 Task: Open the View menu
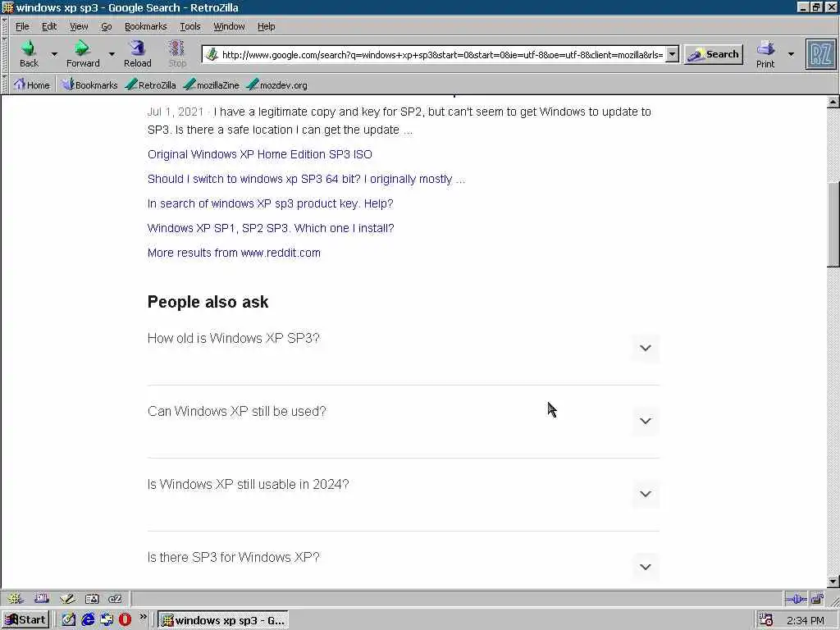pyautogui.click(x=79, y=26)
